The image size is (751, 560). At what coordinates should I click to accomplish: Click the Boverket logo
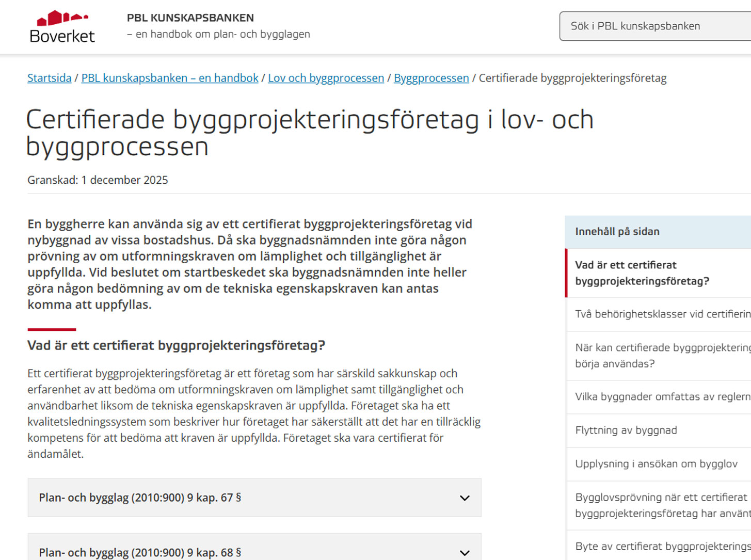[62, 27]
